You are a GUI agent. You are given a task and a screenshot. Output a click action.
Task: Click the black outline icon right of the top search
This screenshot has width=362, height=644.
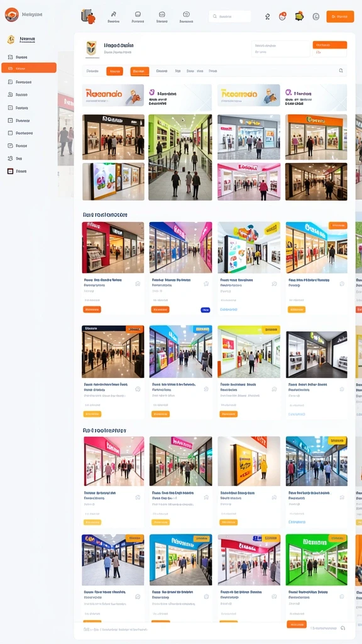pyautogui.click(x=268, y=16)
